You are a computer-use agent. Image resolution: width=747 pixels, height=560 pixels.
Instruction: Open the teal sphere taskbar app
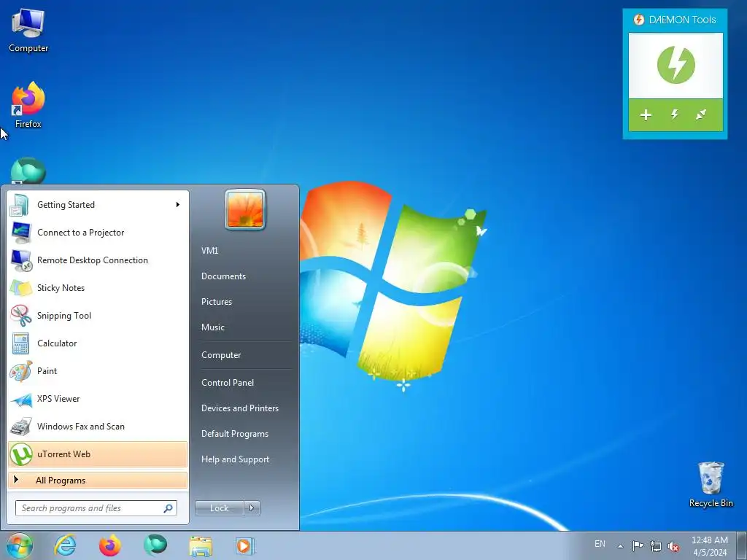coord(155,545)
